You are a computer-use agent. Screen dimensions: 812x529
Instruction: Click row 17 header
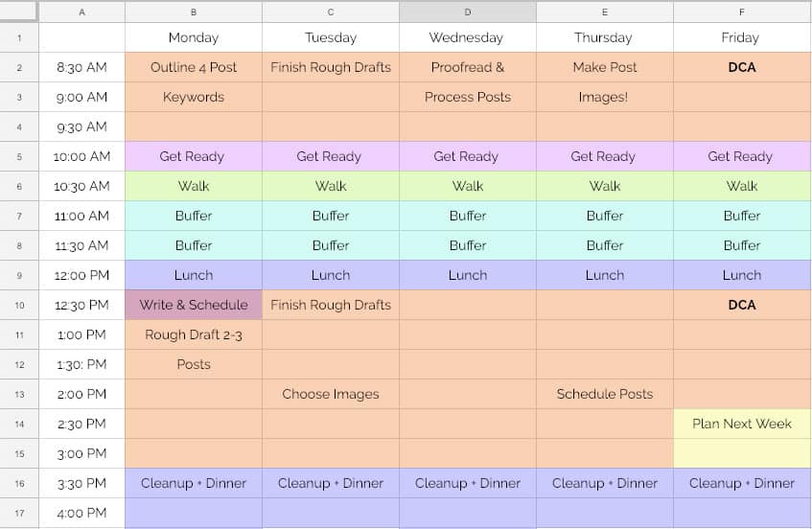(x=19, y=514)
